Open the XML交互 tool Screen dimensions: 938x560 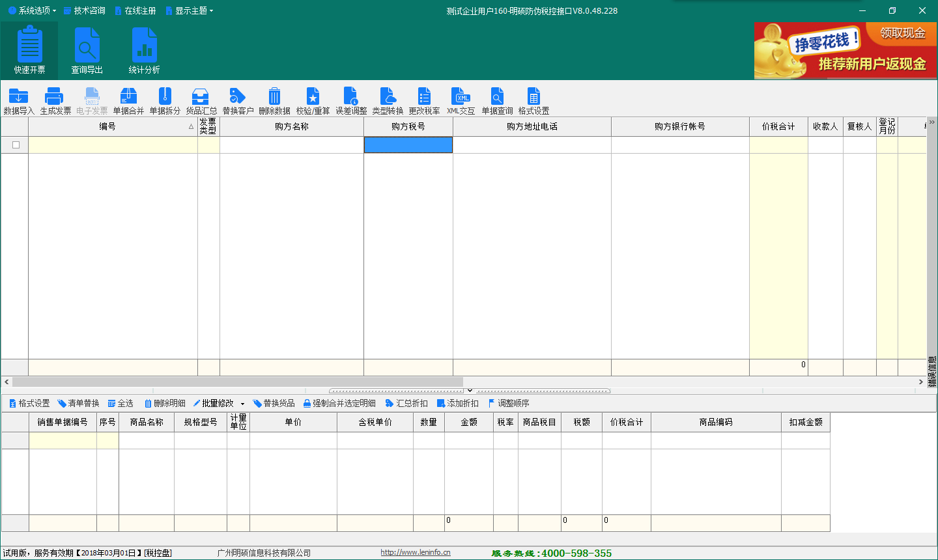click(x=461, y=96)
